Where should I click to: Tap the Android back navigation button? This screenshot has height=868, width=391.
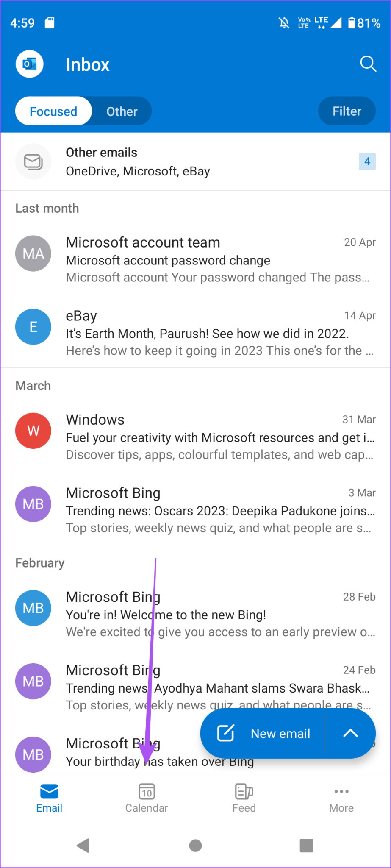[83, 846]
